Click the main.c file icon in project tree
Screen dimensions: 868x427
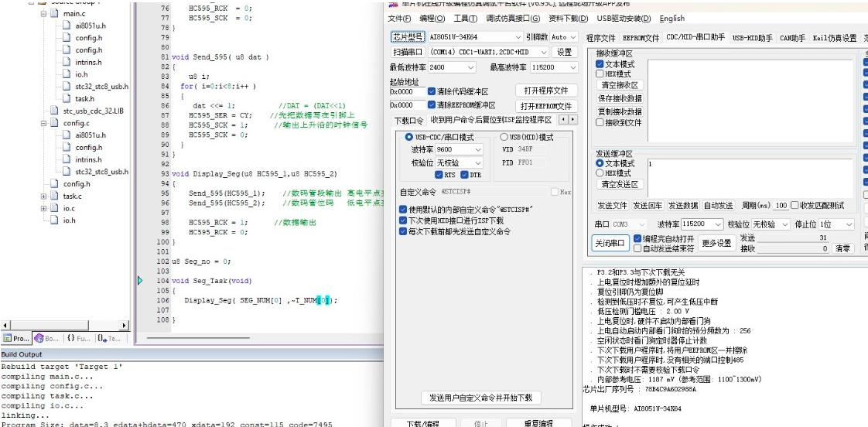pos(54,13)
